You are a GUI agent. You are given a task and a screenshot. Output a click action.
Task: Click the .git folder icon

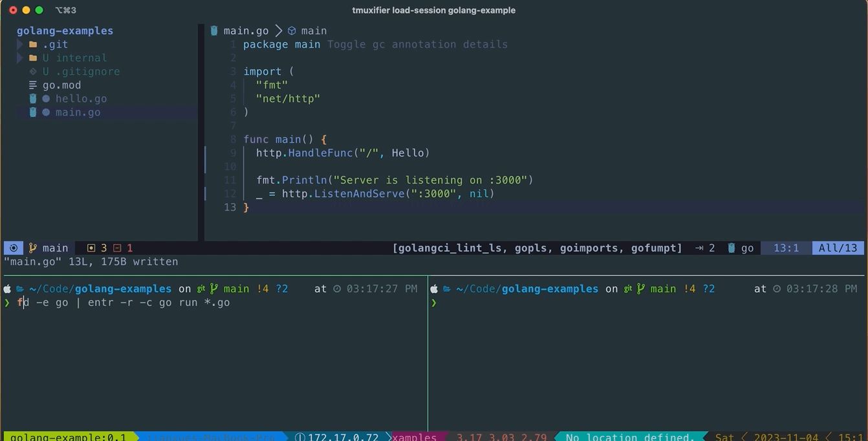[33, 45]
